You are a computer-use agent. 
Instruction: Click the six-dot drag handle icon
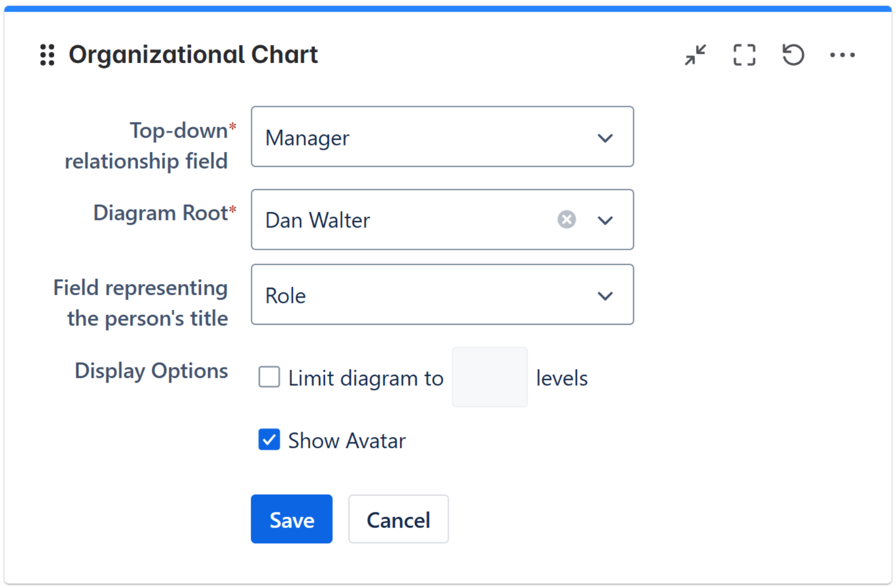47,55
